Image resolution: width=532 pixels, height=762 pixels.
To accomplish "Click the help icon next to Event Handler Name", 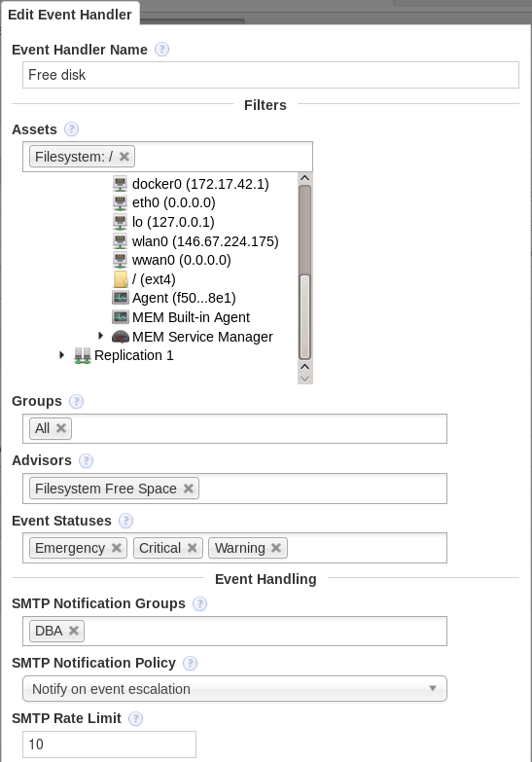I will 161,50.
